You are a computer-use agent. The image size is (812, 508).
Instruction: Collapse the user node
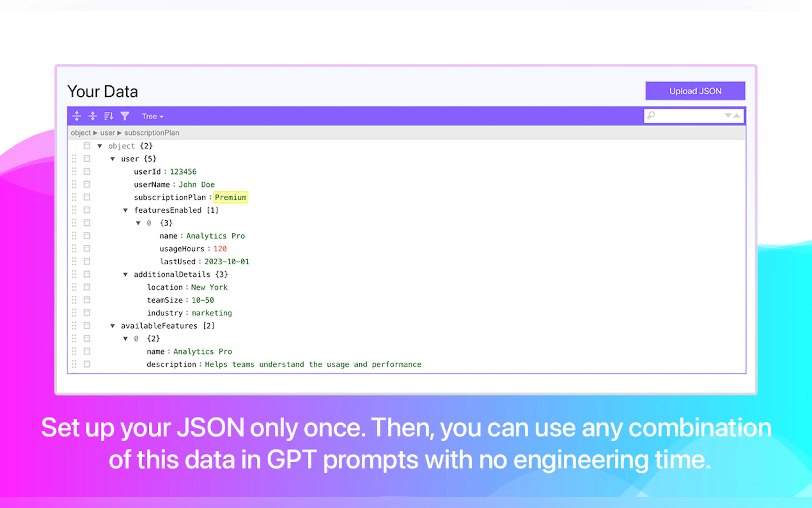[x=113, y=159]
